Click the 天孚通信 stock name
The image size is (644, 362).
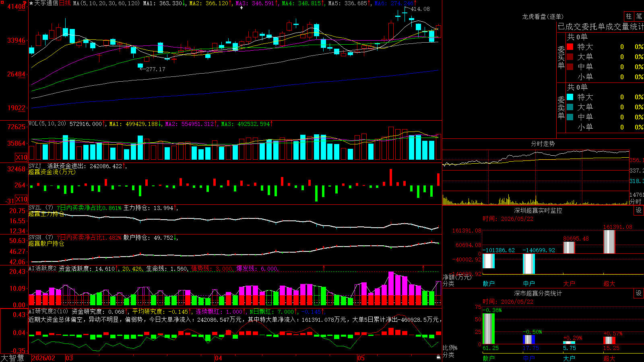[x=46, y=3]
